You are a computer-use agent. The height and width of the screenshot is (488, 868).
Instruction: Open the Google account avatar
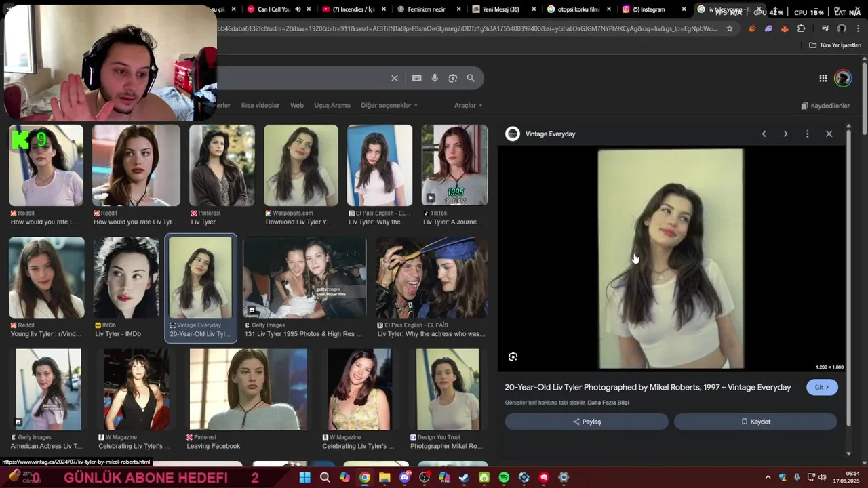point(843,78)
